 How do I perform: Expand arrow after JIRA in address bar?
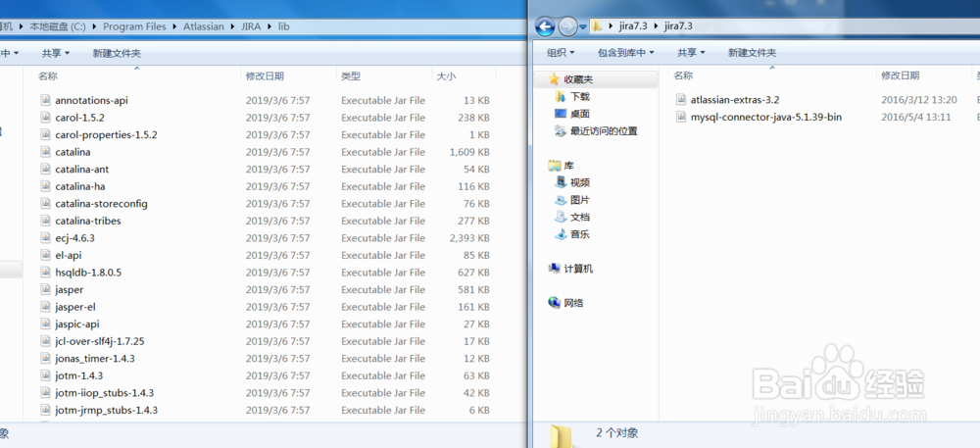coord(270,26)
